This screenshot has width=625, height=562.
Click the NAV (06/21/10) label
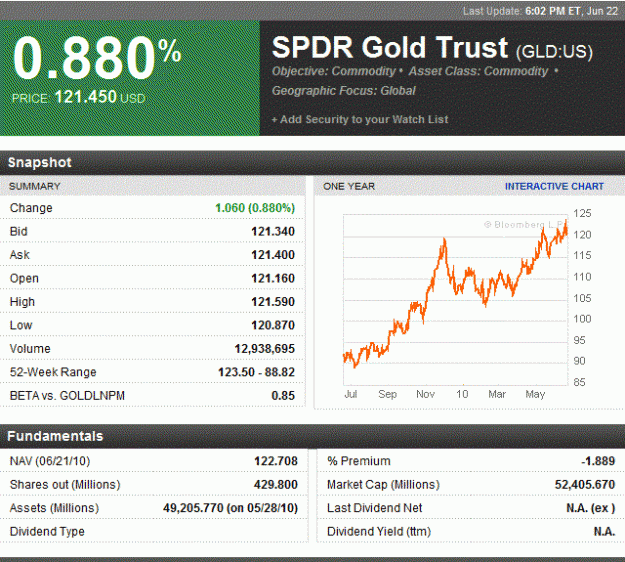(50, 461)
